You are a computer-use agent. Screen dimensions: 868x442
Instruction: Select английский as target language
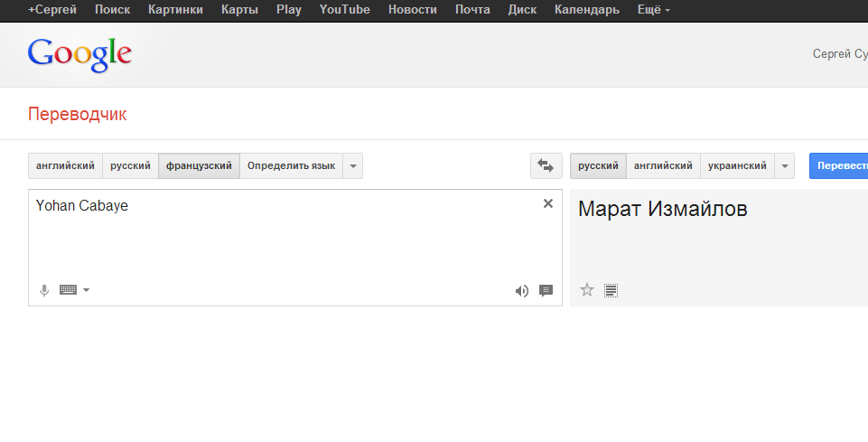pos(663,165)
